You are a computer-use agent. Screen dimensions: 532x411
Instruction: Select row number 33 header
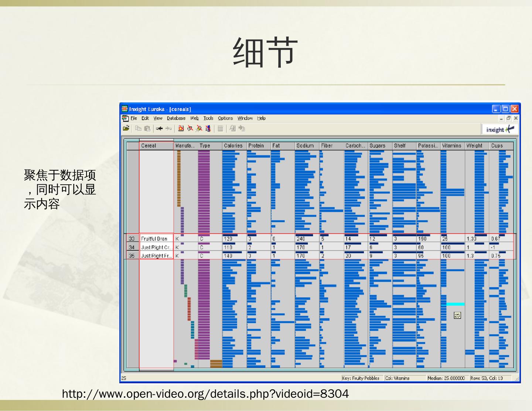[x=132, y=239]
